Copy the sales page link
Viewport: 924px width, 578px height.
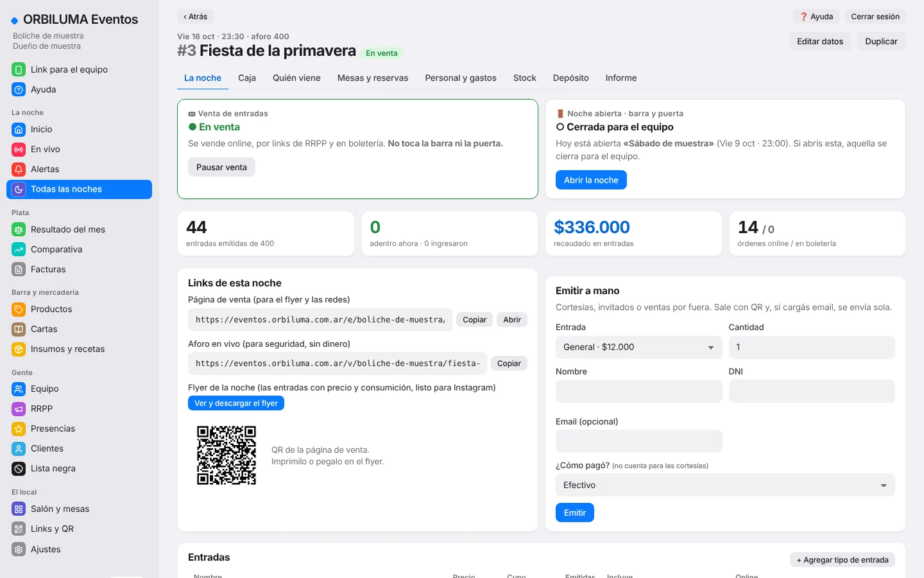tap(475, 320)
